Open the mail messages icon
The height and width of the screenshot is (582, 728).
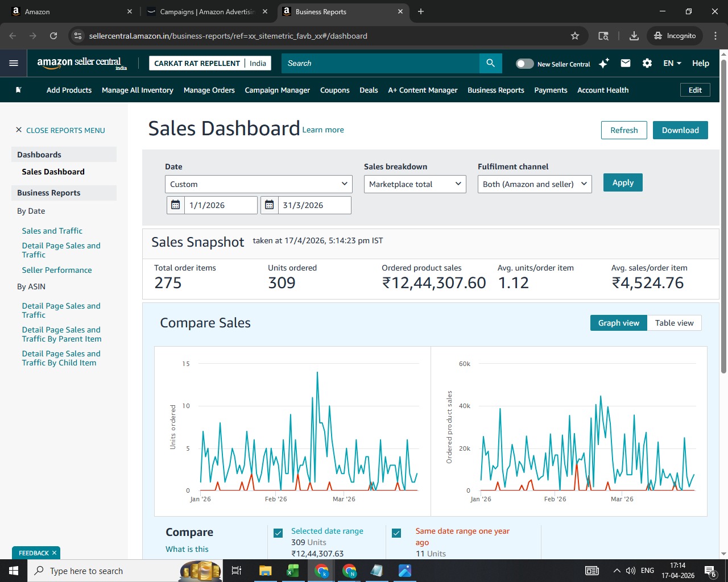(626, 63)
